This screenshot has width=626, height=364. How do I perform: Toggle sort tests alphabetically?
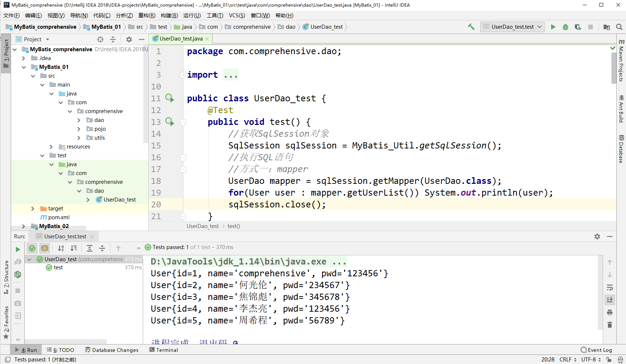click(61, 248)
